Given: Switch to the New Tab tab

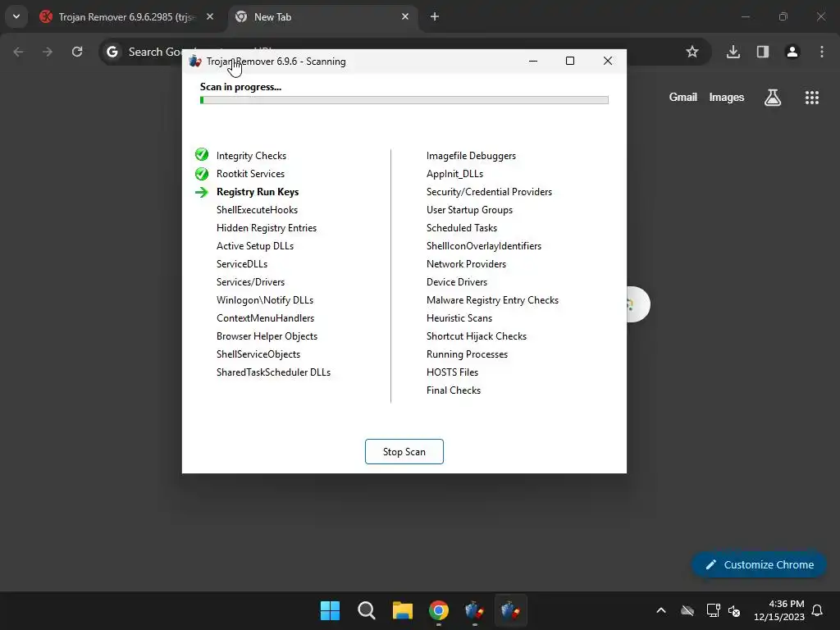Looking at the screenshot, I should 322,17.
